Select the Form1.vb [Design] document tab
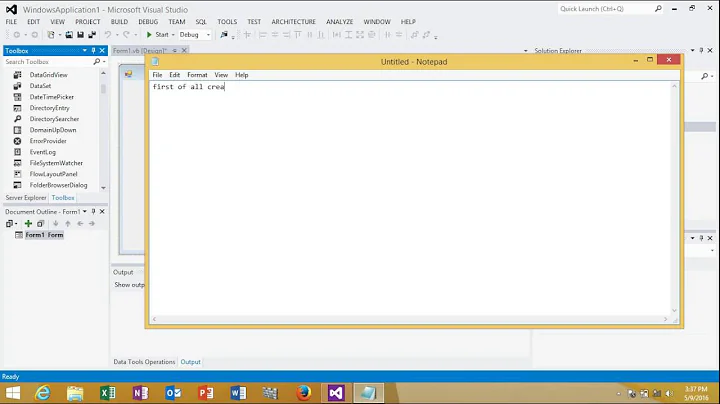Screen dimensions: 720x404 [140, 50]
